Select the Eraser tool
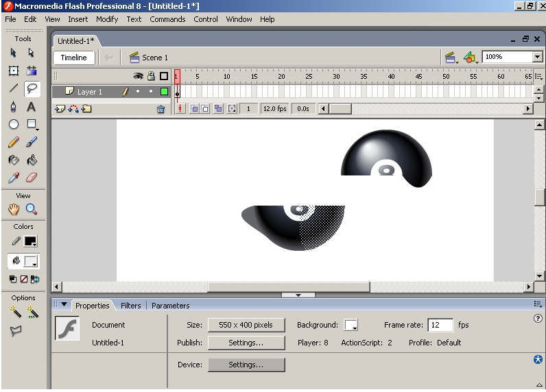 pyautogui.click(x=32, y=177)
